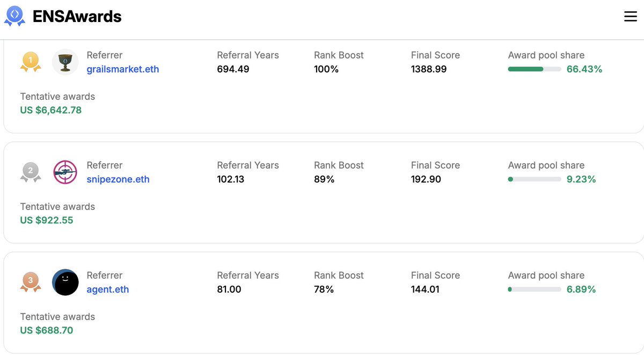Select Final Score value 192.90
This screenshot has height=355, width=644.
426,179
